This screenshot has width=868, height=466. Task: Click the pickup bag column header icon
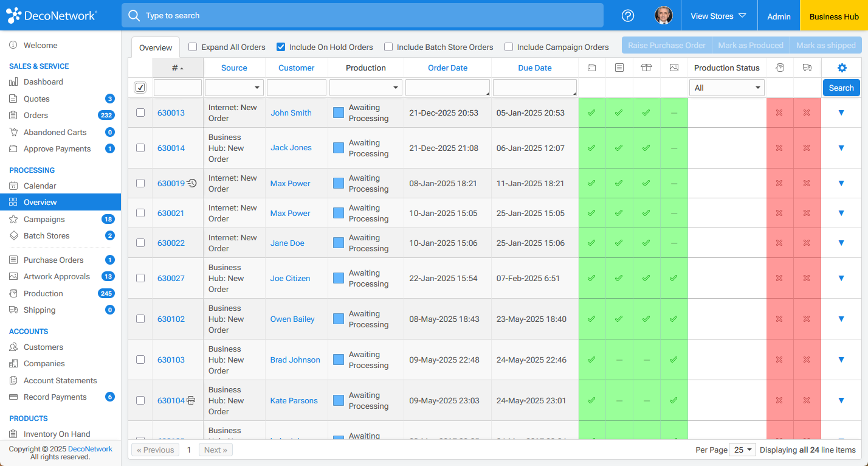780,68
